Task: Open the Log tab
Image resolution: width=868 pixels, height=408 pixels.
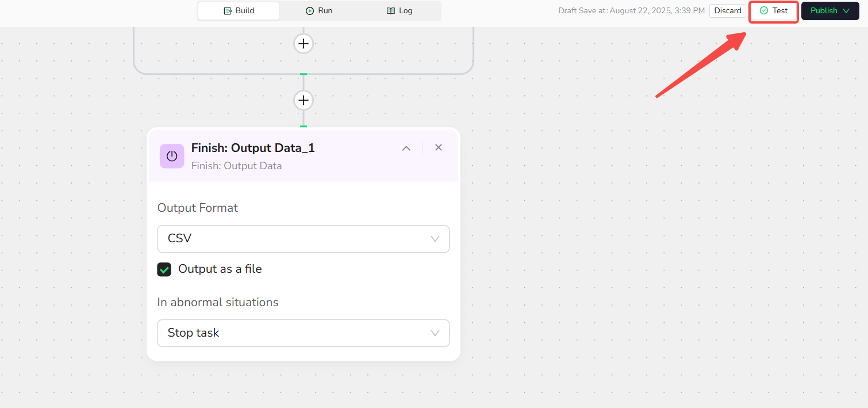Action: (400, 10)
